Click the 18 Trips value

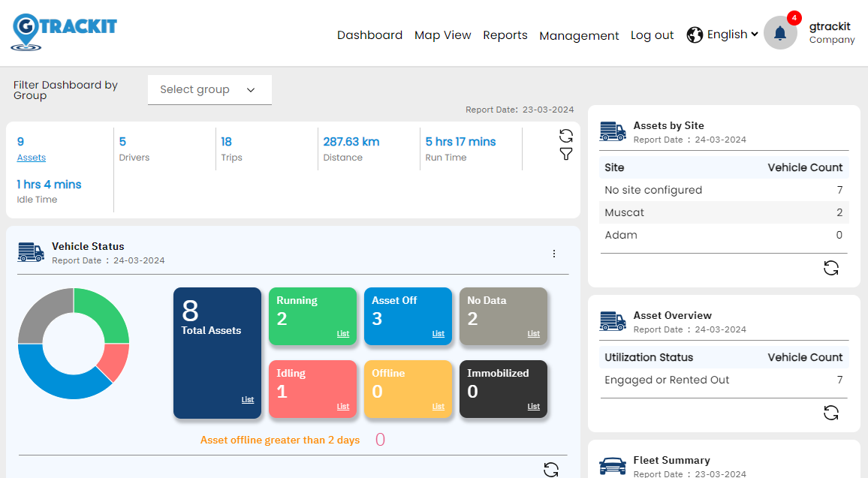pos(227,142)
